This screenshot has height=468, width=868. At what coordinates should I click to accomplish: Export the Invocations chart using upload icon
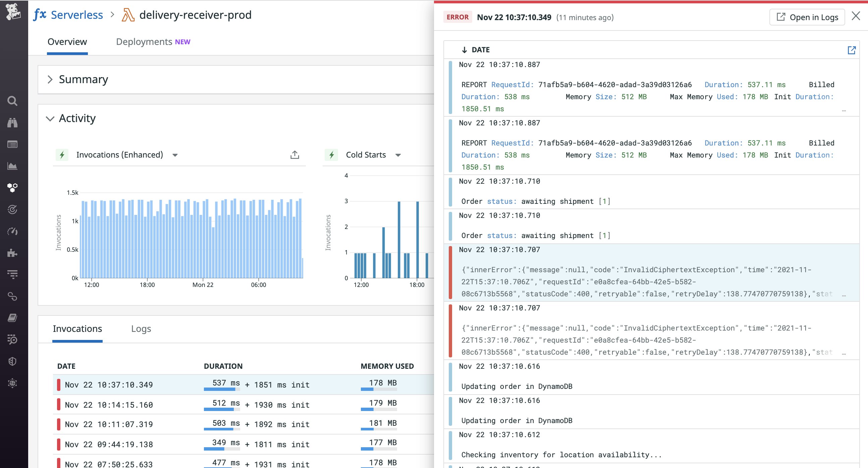coord(294,155)
